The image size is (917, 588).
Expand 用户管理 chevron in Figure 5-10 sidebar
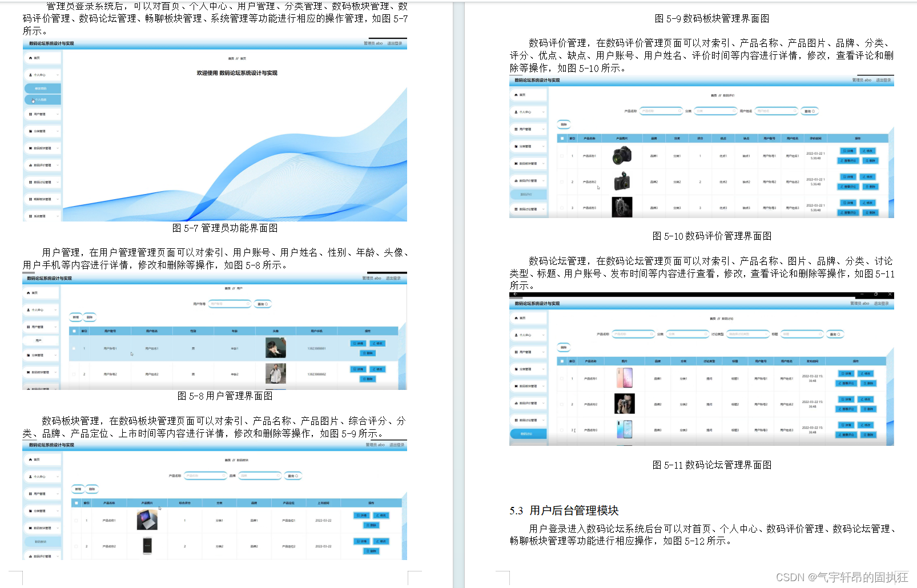click(544, 130)
